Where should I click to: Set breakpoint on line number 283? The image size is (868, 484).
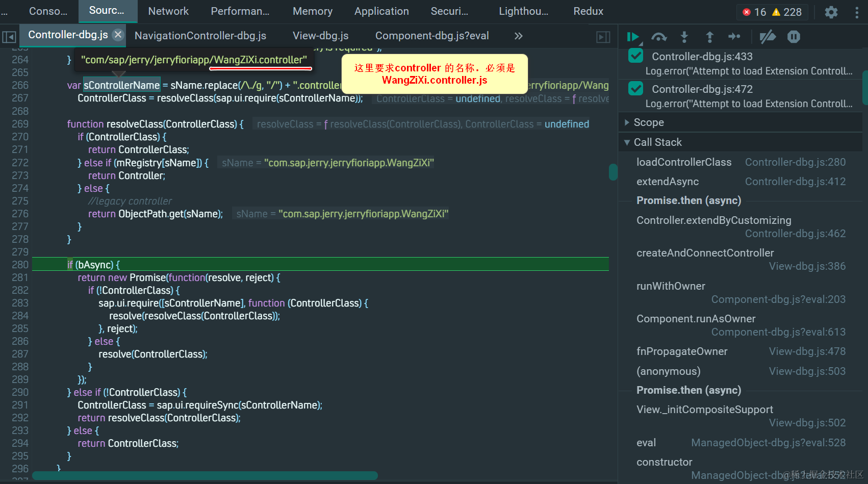coord(20,303)
